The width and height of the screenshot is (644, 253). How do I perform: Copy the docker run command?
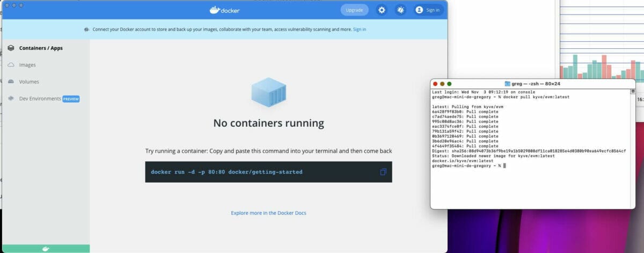click(x=383, y=172)
